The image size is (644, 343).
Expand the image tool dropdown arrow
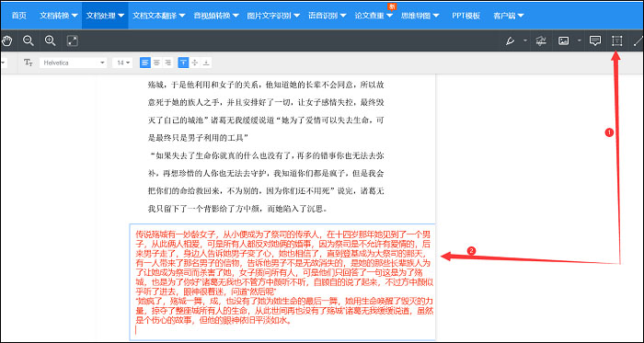[579, 40]
